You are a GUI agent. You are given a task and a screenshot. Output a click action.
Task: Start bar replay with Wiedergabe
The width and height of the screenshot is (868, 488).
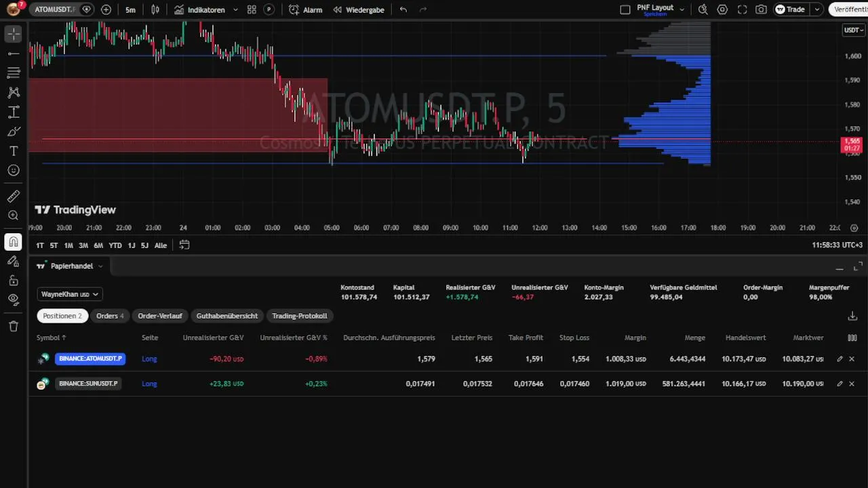359,9
